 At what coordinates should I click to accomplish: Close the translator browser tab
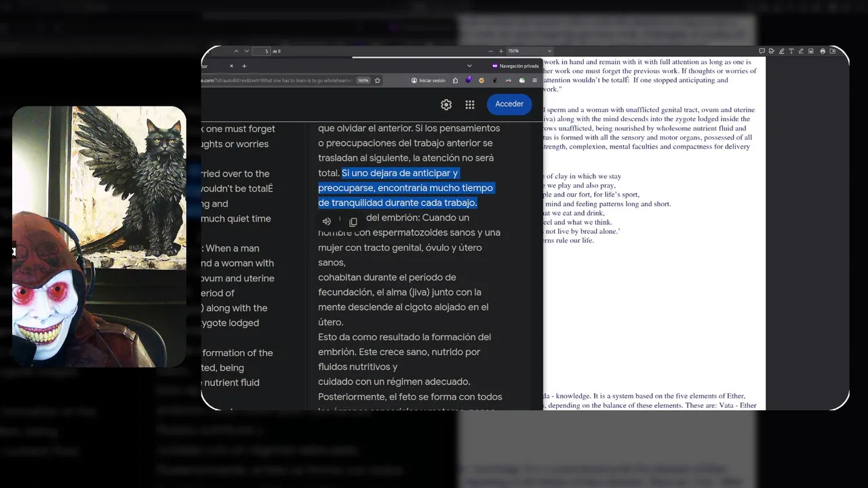[231, 66]
